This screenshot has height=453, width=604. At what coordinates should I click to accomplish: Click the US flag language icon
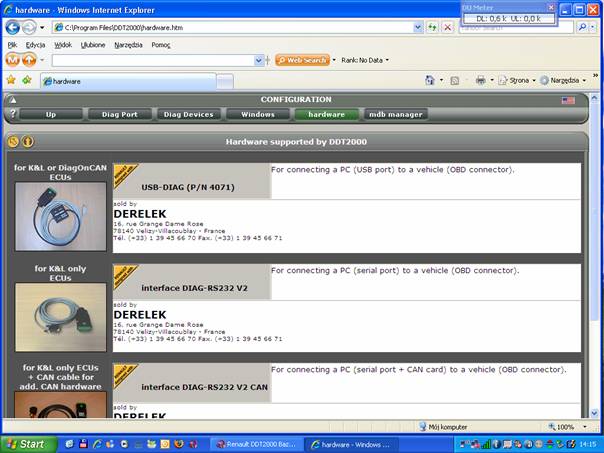568,101
